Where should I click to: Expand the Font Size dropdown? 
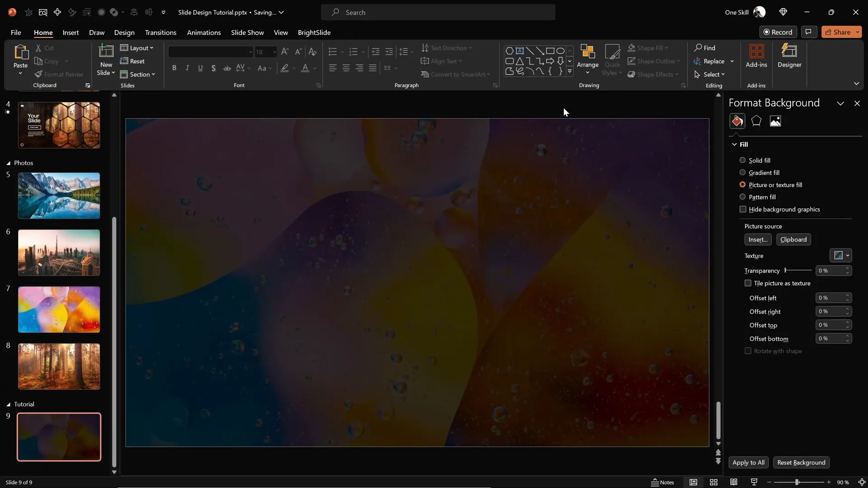tap(275, 52)
